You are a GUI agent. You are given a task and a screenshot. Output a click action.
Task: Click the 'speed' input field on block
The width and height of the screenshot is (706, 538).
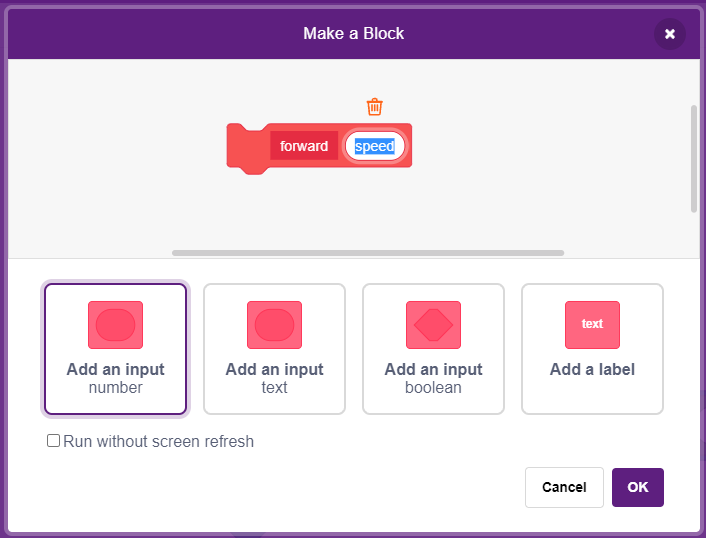(375, 146)
